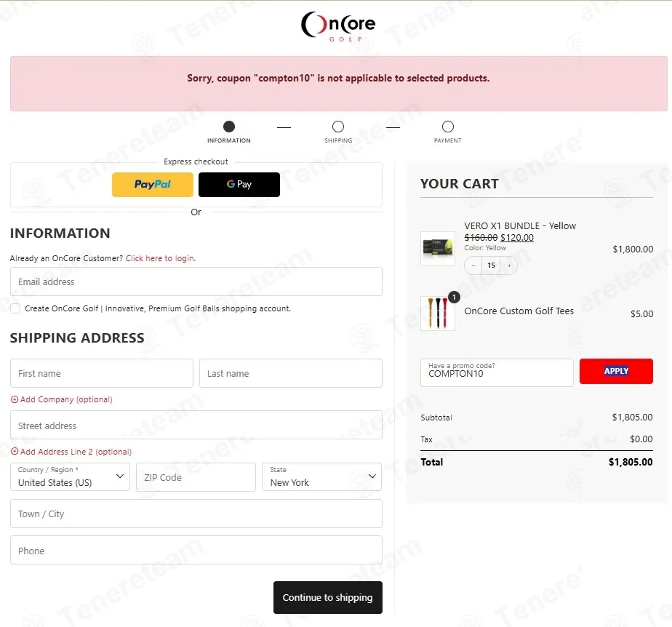Click the Total amount $1,805.00 in bold
The image size is (672, 627).
click(631, 462)
